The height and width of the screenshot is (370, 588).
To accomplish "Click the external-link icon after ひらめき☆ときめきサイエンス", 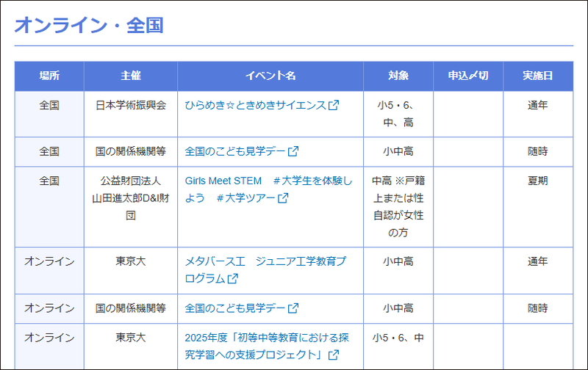I will point(334,105).
